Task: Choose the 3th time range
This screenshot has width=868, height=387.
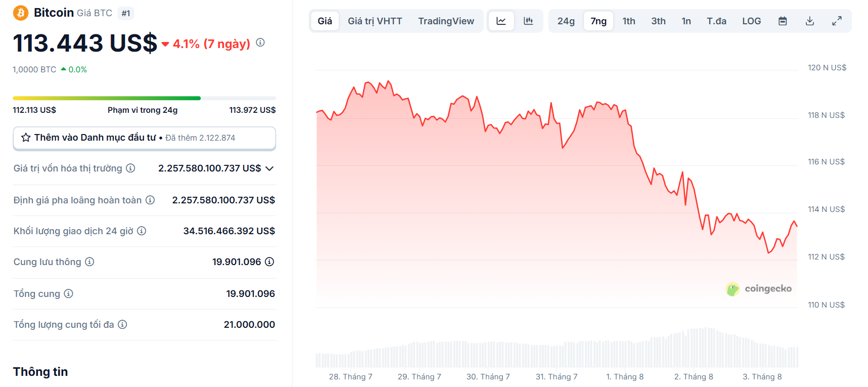Action: tap(658, 21)
